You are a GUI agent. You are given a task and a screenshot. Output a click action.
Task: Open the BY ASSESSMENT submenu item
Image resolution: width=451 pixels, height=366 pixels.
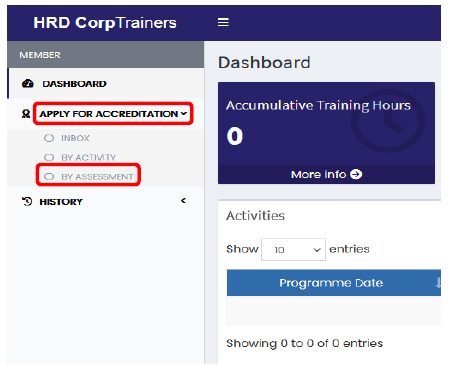point(97,177)
